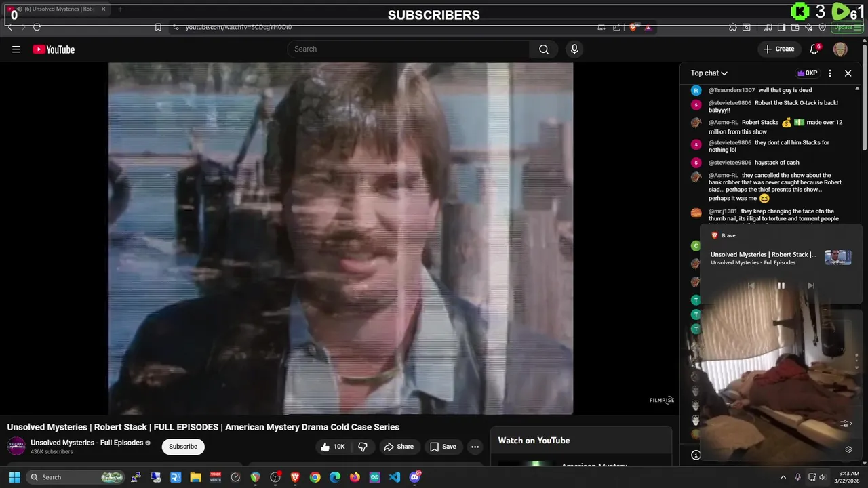The width and height of the screenshot is (868, 488).
Task: Open the Leo AI sparkle icon
Action: [809, 27]
